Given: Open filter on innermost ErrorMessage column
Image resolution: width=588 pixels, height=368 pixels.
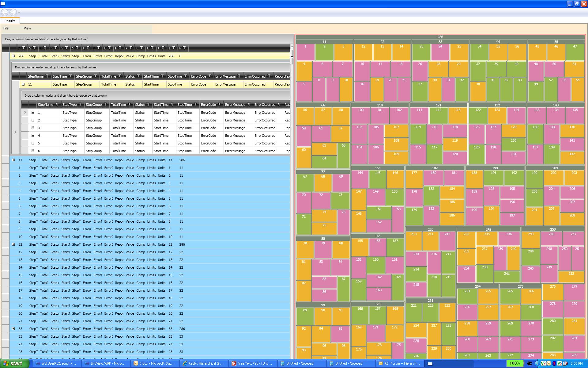Looking at the screenshot, I should click(x=249, y=105).
